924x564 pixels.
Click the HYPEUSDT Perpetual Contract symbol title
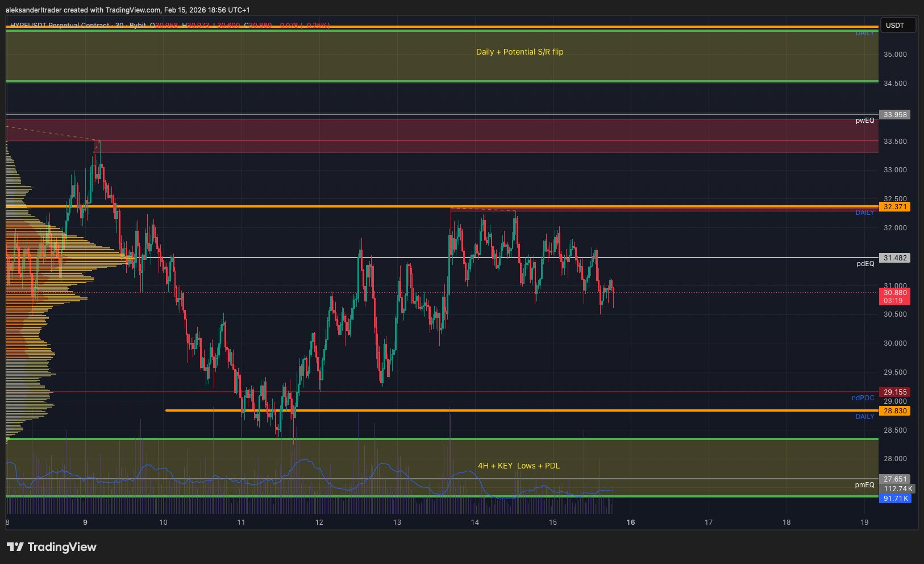[60, 26]
